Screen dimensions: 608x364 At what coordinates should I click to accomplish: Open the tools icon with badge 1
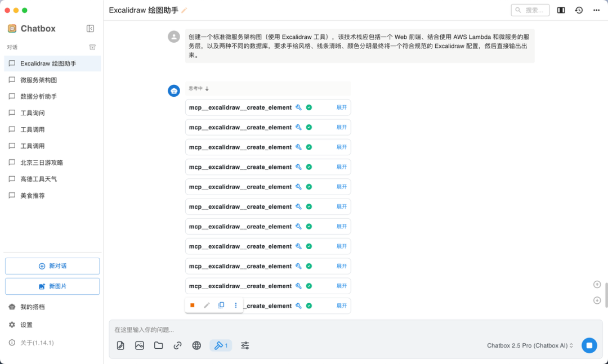coord(220,345)
